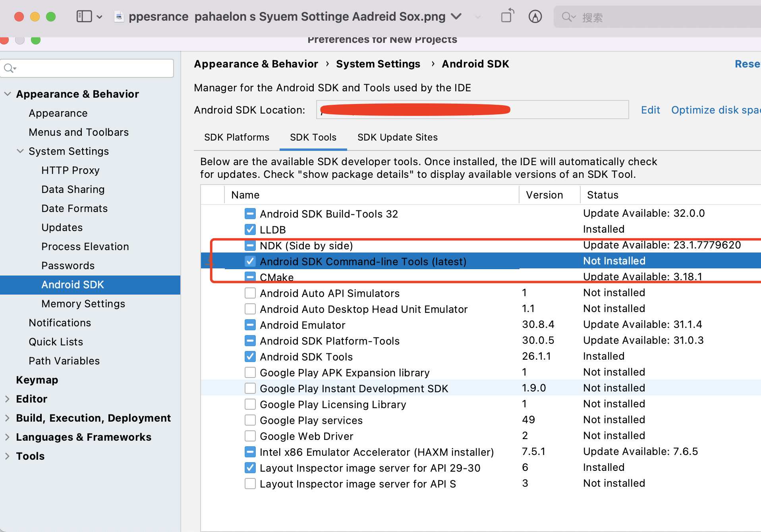Screen dimensions: 761x532
Task: Click the Version column header
Action: click(x=550, y=195)
